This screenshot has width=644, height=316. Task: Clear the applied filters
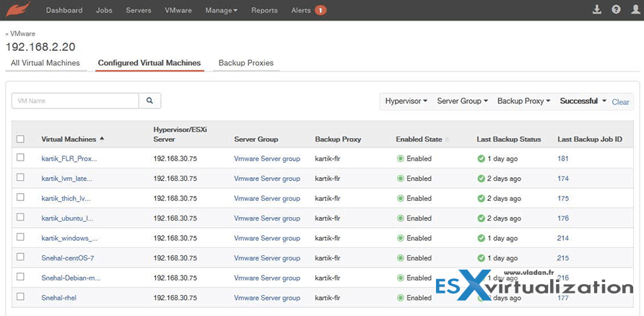620,102
